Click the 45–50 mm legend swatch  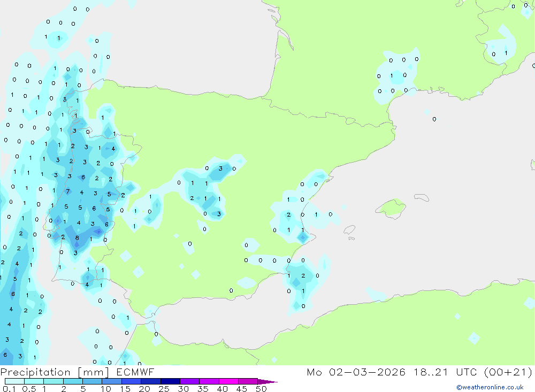[x=248, y=381]
